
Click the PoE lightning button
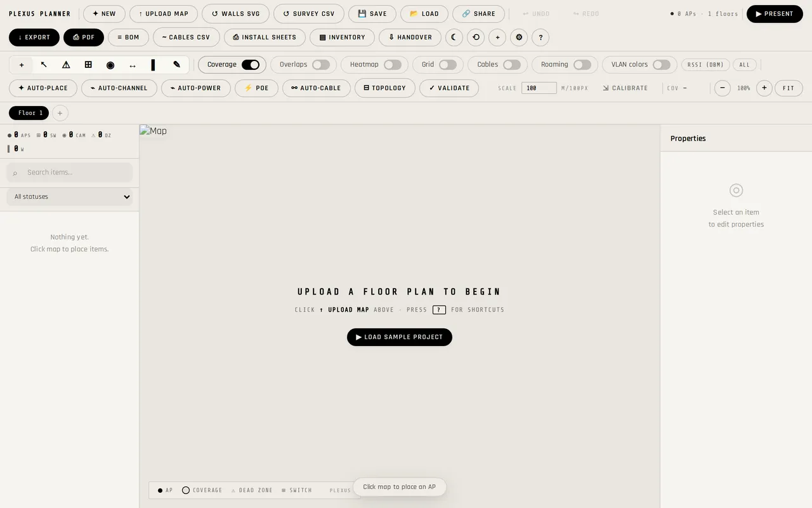(256, 88)
